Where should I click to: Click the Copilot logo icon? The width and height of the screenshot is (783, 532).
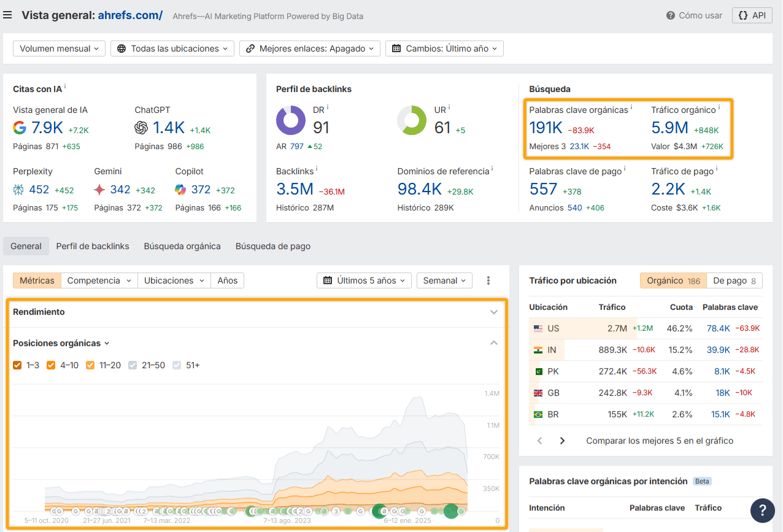pos(180,190)
